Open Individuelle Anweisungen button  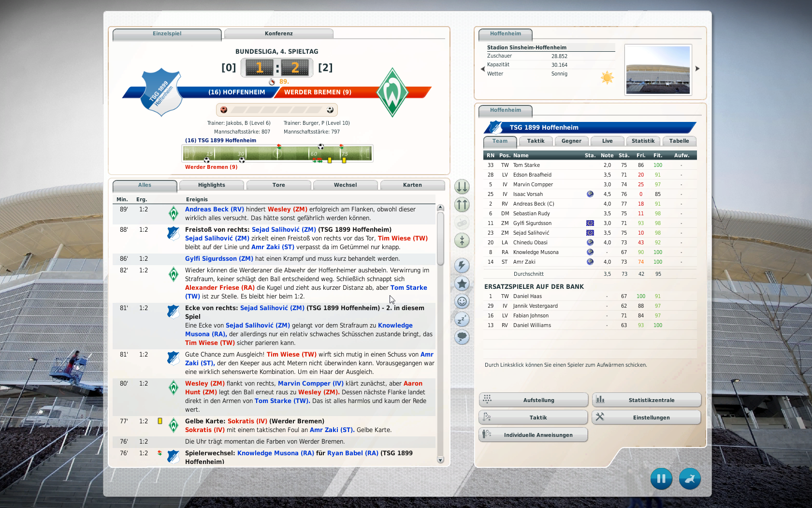(533, 435)
